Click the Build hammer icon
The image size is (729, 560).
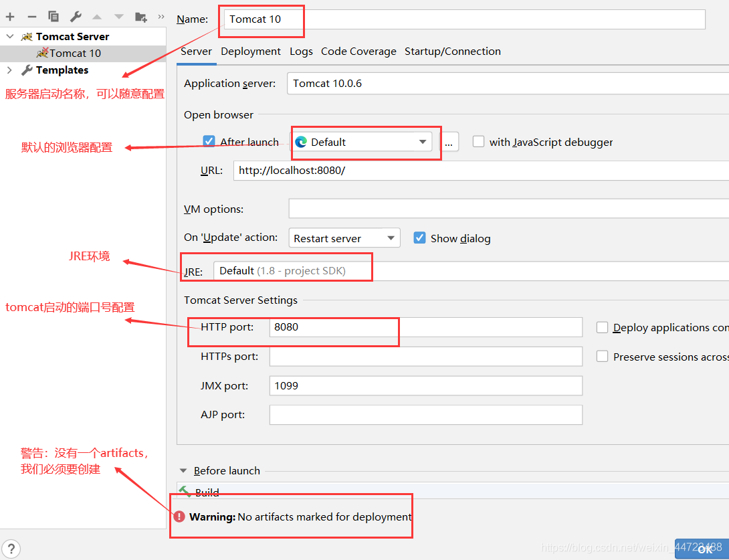[x=185, y=491]
